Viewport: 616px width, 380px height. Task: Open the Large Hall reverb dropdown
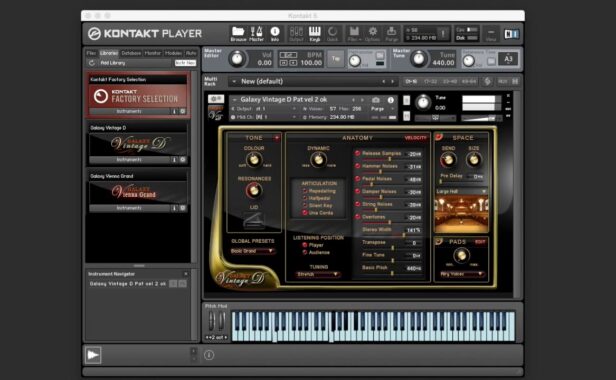[x=461, y=191]
